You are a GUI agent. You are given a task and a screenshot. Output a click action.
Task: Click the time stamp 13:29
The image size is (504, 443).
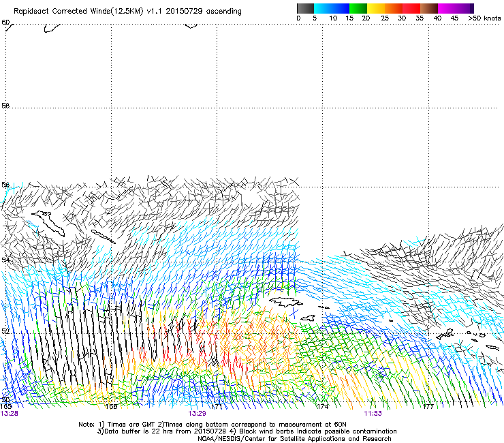pos(197,414)
